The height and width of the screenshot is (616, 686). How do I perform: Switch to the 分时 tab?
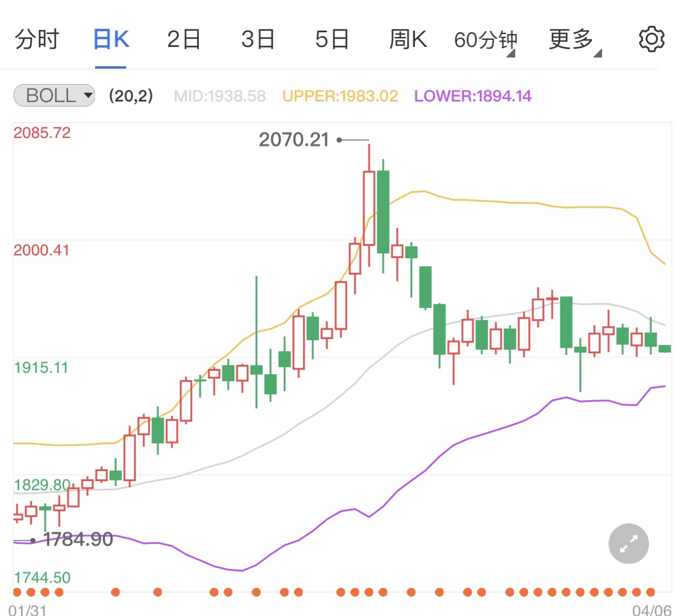[x=37, y=39]
